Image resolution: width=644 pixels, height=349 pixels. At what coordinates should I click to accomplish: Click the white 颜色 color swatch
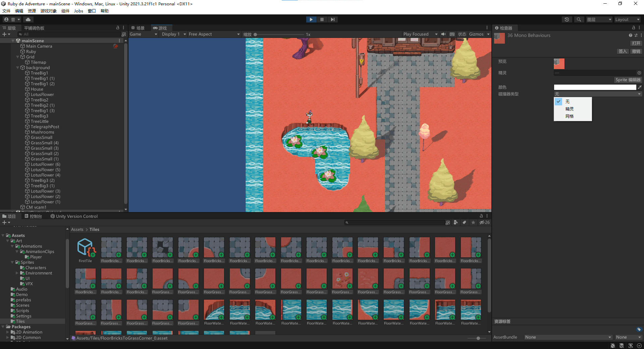pyautogui.click(x=595, y=87)
